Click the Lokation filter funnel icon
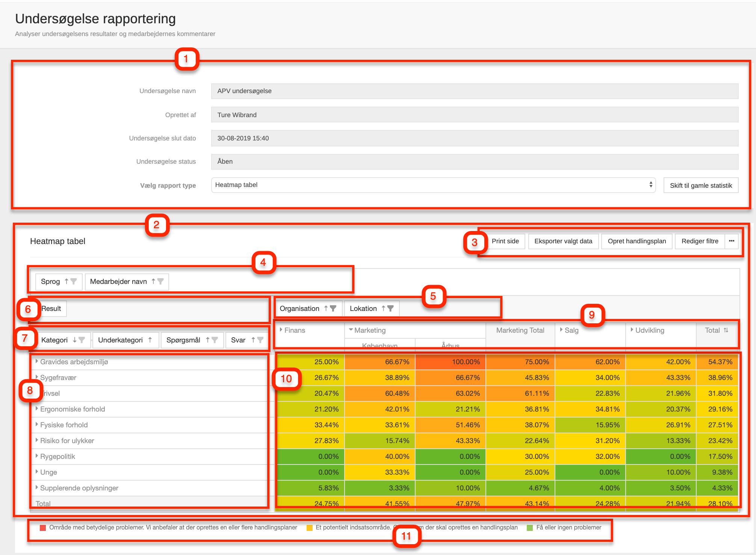Image resolution: width=756 pixels, height=555 pixels. [390, 308]
